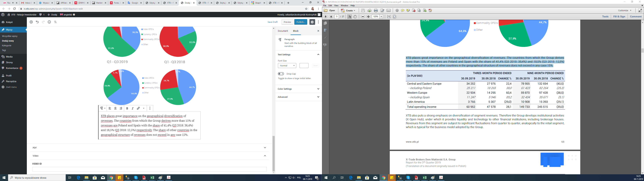Click the Acrobat page number field

coord(337,16)
